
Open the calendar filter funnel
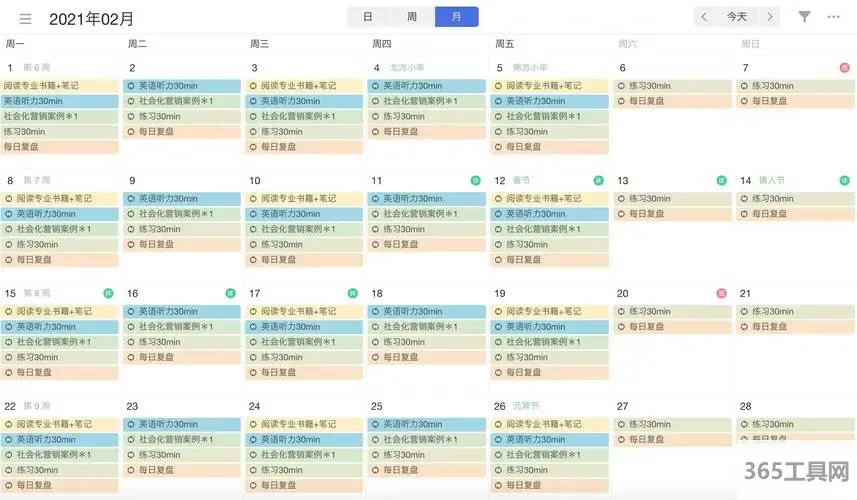[804, 17]
